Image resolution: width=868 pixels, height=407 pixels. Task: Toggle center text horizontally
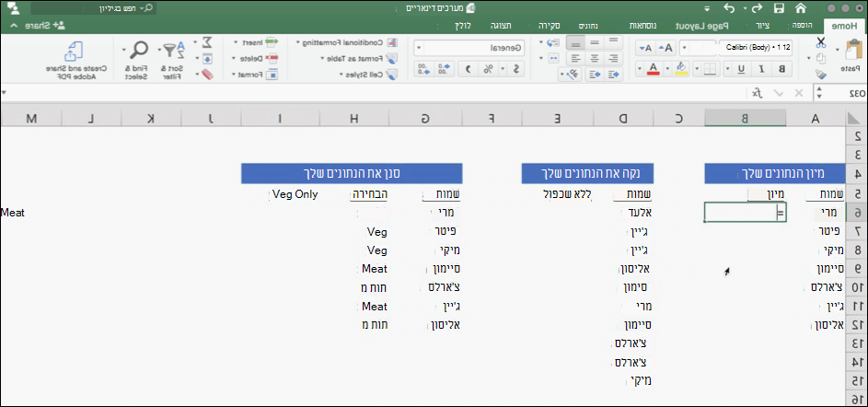[x=595, y=58]
